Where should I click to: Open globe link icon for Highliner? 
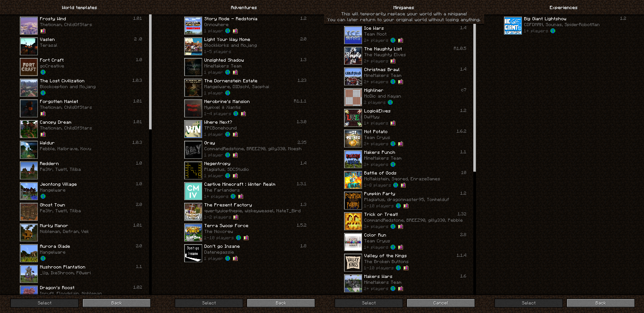pos(390,103)
